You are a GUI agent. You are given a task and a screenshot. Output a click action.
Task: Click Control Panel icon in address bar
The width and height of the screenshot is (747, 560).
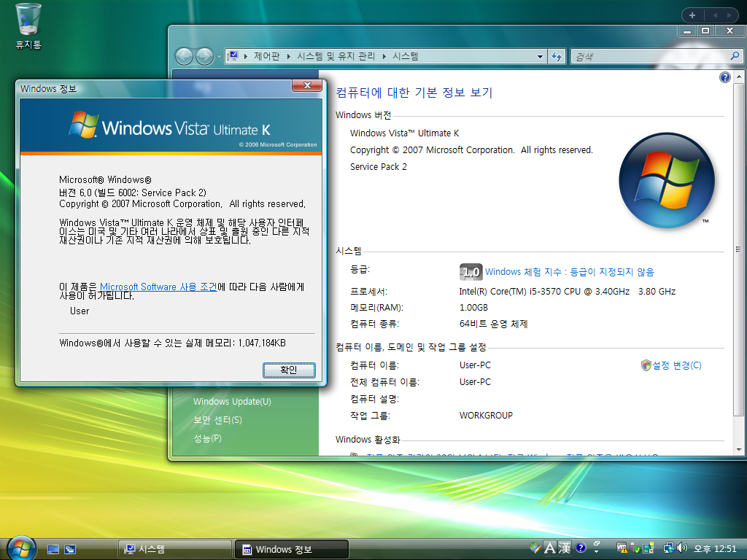point(233,56)
